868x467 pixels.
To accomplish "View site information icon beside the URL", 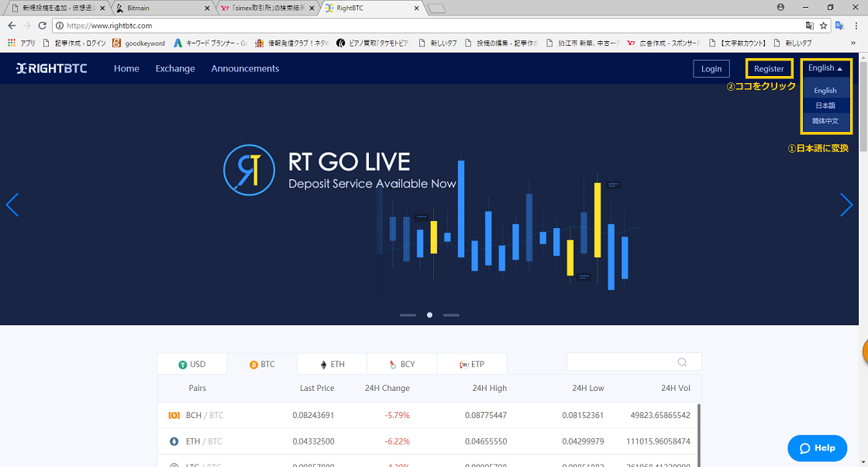I will point(59,26).
